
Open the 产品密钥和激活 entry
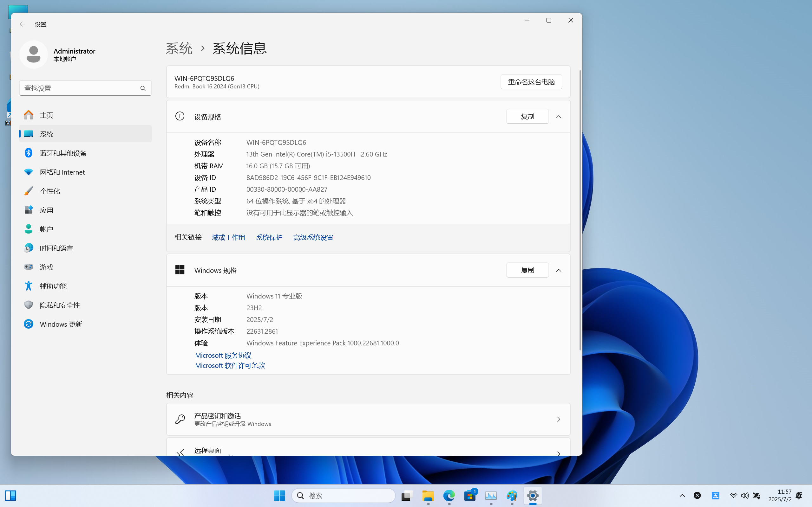pos(368,419)
